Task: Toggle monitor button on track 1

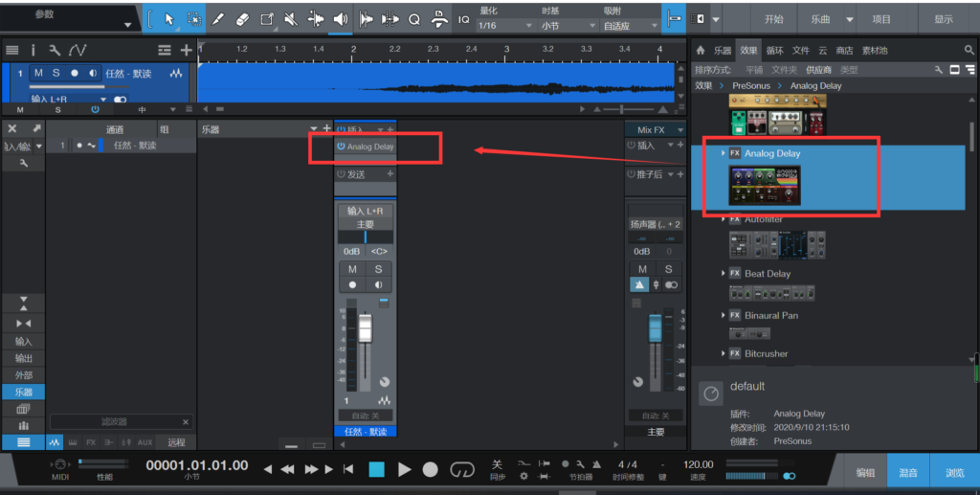Action: (93, 73)
